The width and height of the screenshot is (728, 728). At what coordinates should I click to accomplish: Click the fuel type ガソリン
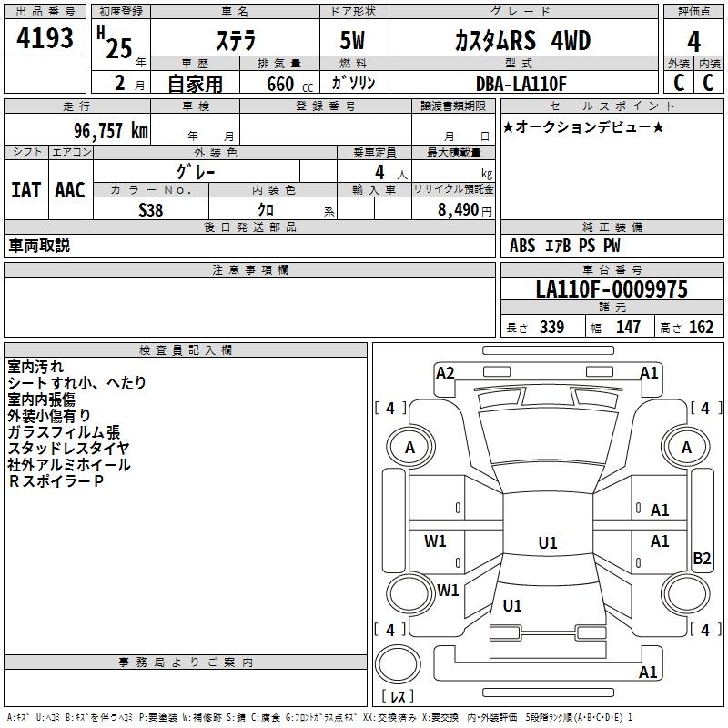point(353,83)
